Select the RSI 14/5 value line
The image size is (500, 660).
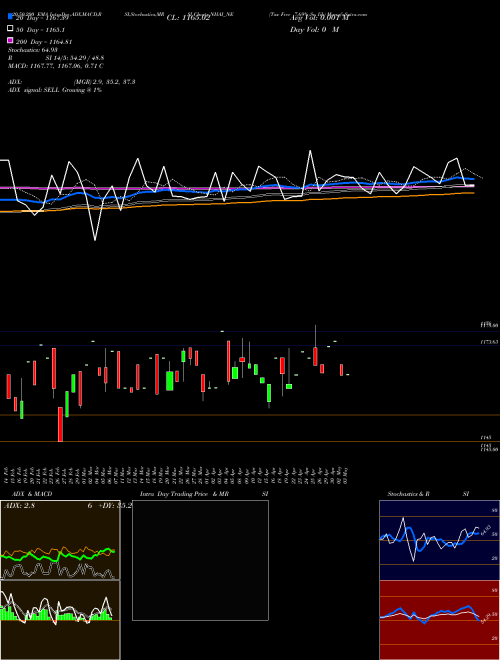tap(56, 58)
